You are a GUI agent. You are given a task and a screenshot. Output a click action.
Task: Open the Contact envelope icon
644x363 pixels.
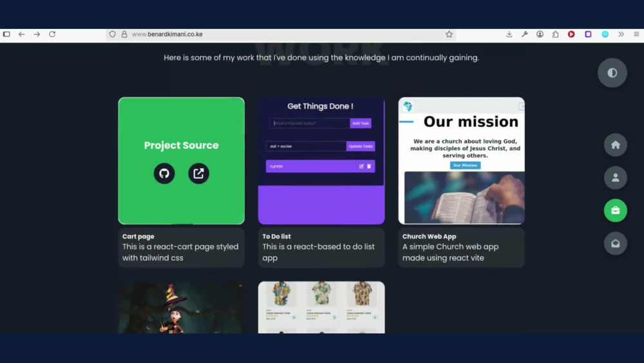click(615, 243)
